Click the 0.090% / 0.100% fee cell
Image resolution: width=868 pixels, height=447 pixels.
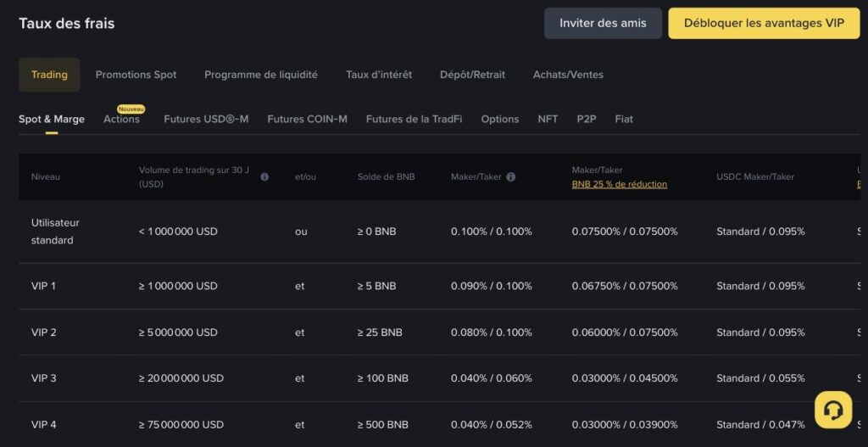coord(492,287)
